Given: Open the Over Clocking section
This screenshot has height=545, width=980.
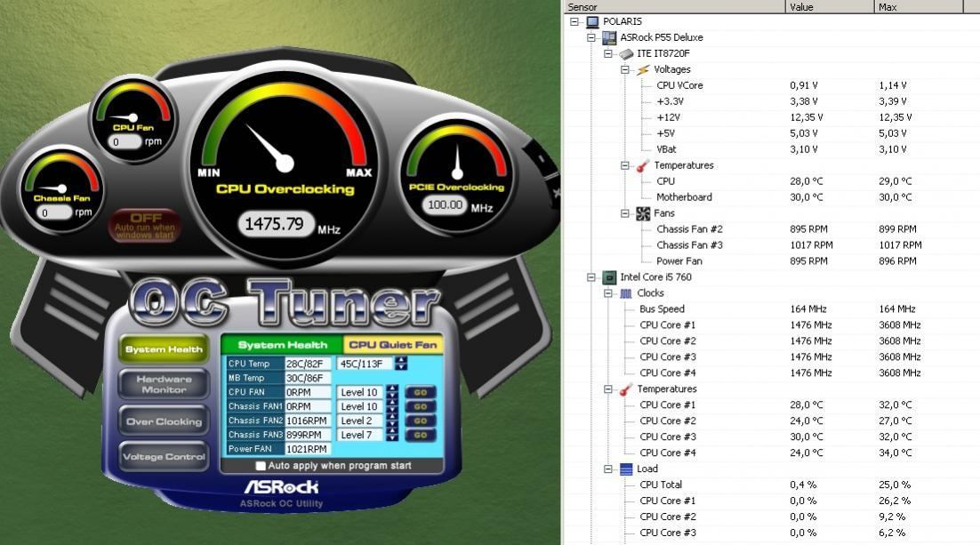Looking at the screenshot, I should (164, 422).
